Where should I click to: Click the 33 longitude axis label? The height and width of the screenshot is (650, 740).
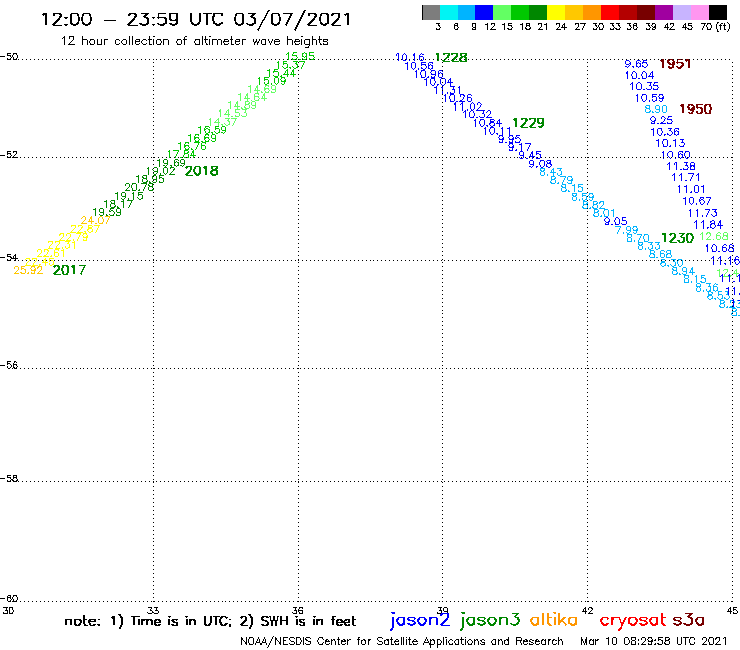tap(153, 610)
